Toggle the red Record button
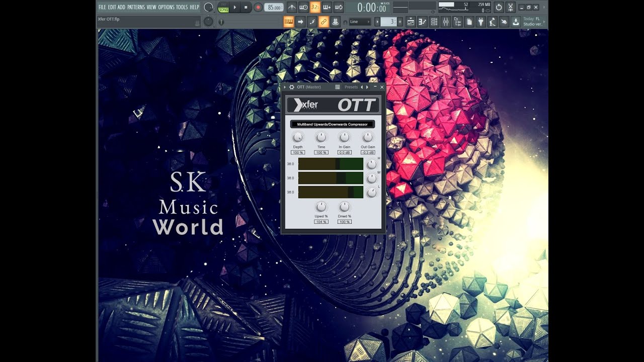 tap(258, 8)
